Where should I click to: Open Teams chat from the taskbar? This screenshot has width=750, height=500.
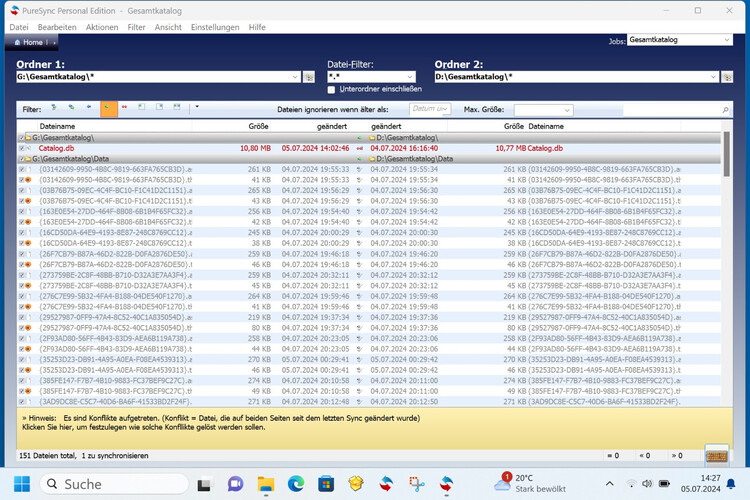click(235, 484)
